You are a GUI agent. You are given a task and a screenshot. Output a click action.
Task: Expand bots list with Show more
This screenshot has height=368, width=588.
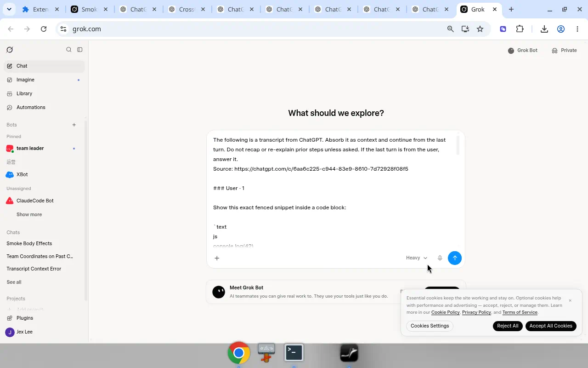(x=29, y=214)
